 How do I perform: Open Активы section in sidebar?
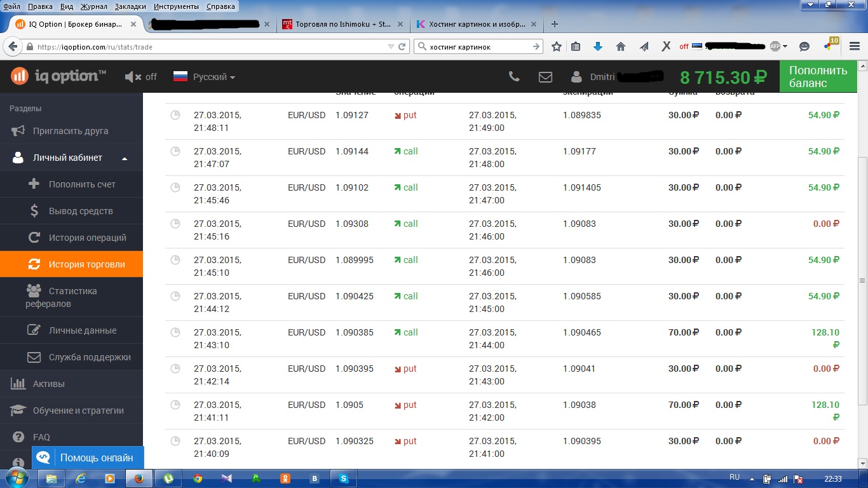click(71, 384)
